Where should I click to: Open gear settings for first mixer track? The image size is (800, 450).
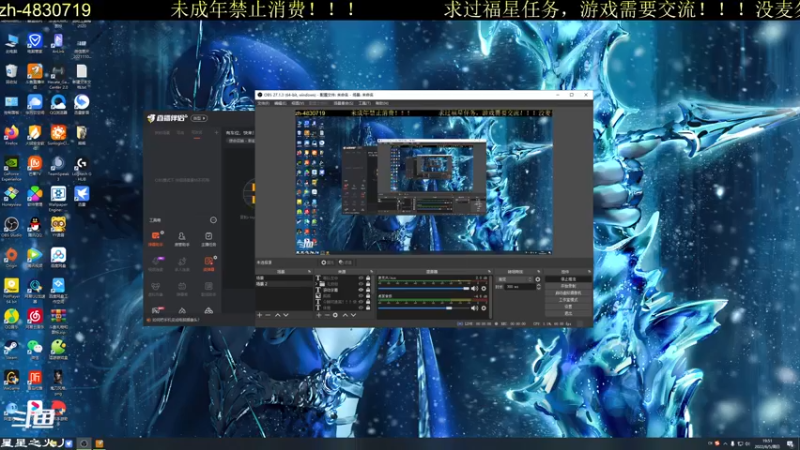point(484,289)
